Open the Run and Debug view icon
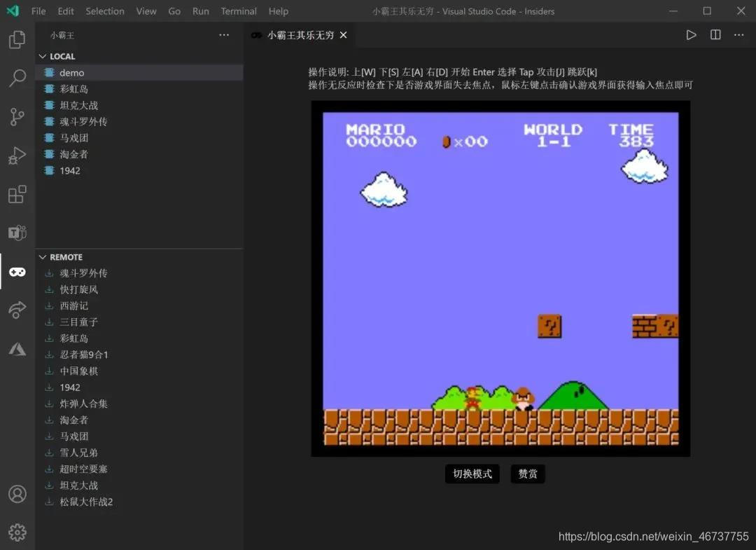This screenshot has width=756, height=550. (x=17, y=156)
